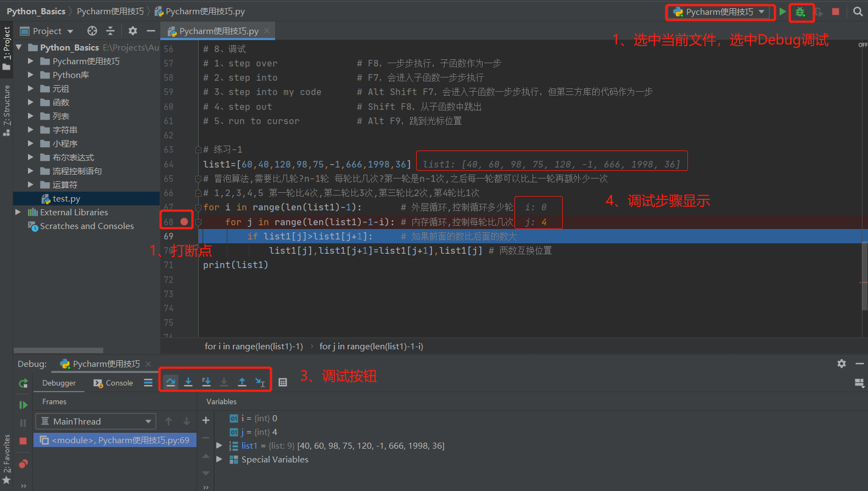Fold the outer for loop at line 67

pyautogui.click(x=198, y=208)
